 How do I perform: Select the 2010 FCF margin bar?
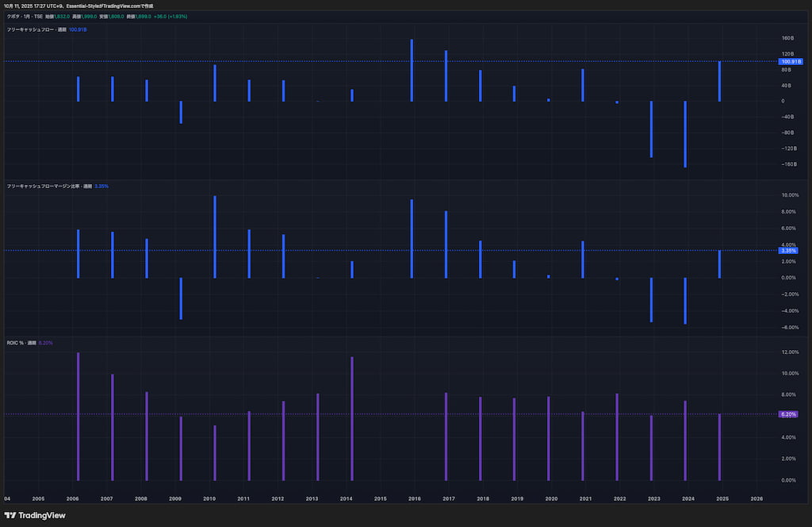tap(215, 237)
